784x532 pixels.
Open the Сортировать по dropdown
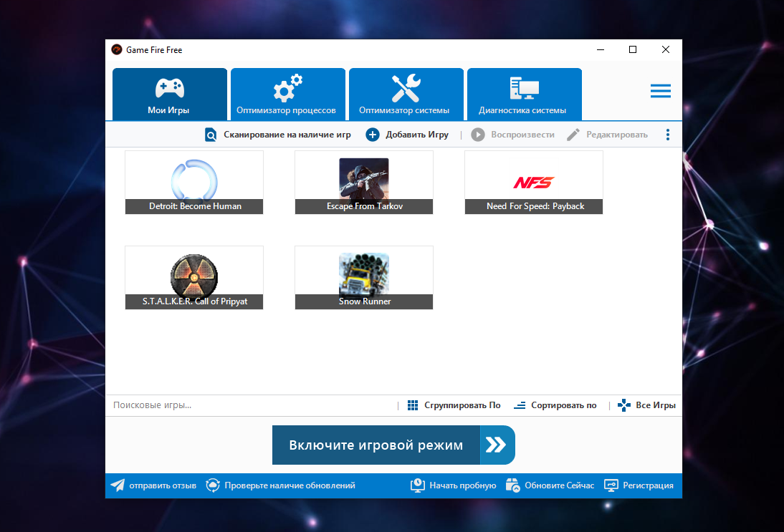point(563,405)
